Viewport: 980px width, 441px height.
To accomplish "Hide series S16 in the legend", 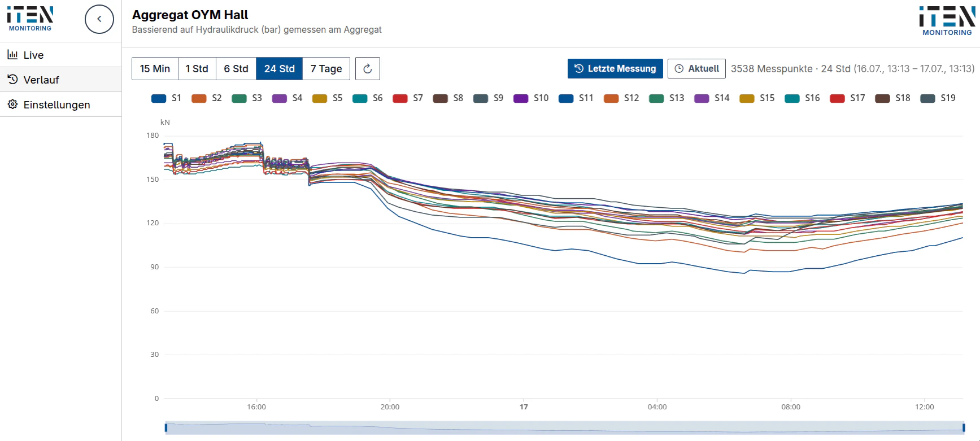I will (x=802, y=98).
